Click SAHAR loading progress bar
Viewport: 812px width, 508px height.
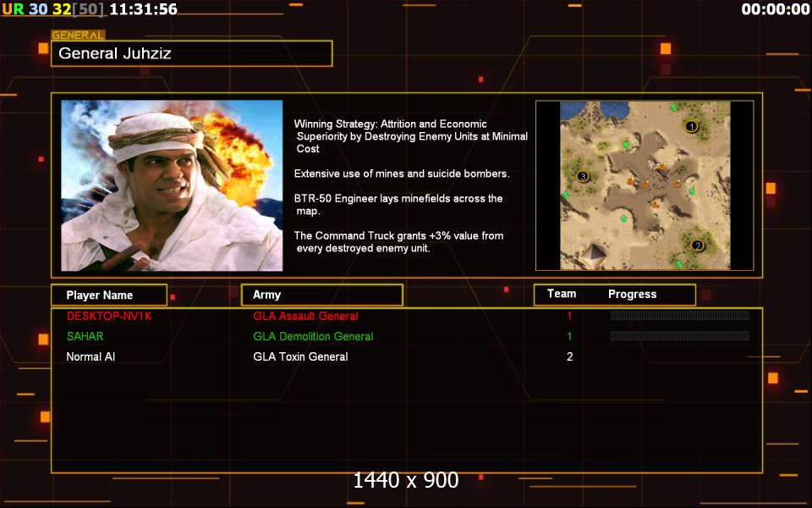pyautogui.click(x=679, y=336)
